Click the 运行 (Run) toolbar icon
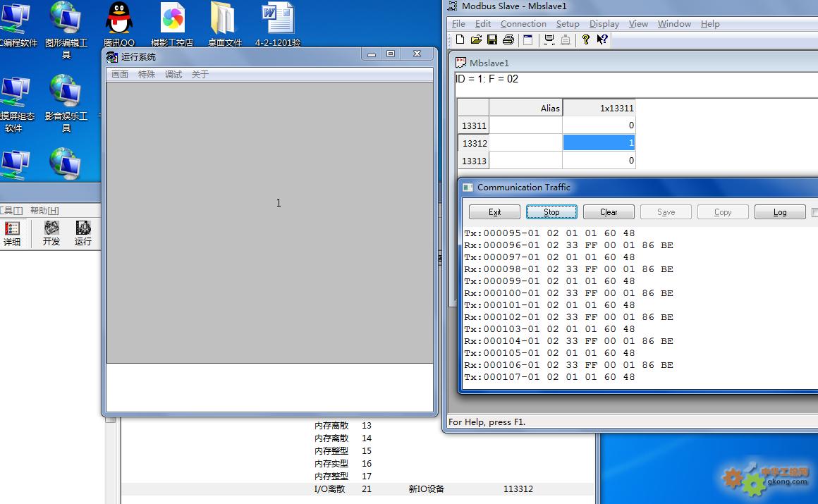Viewport: 818px width, 504px height. tap(83, 233)
